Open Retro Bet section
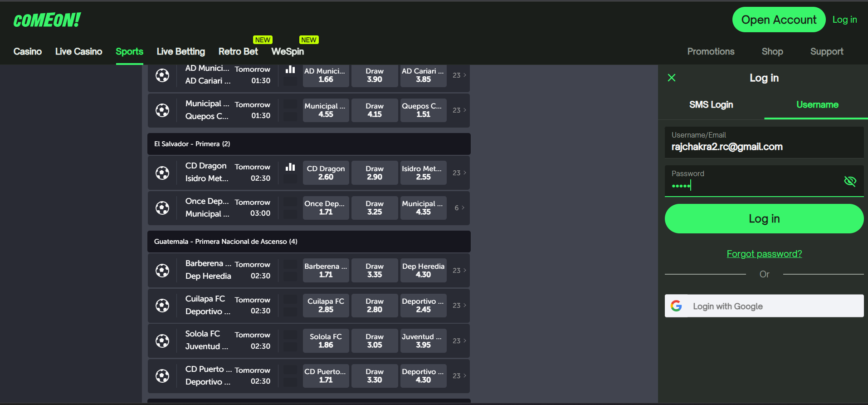 tap(238, 51)
